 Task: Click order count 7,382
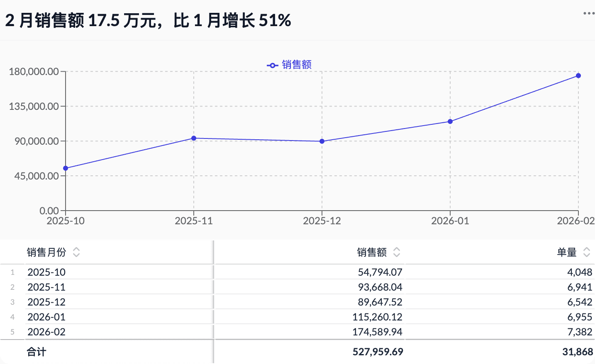pos(580,332)
